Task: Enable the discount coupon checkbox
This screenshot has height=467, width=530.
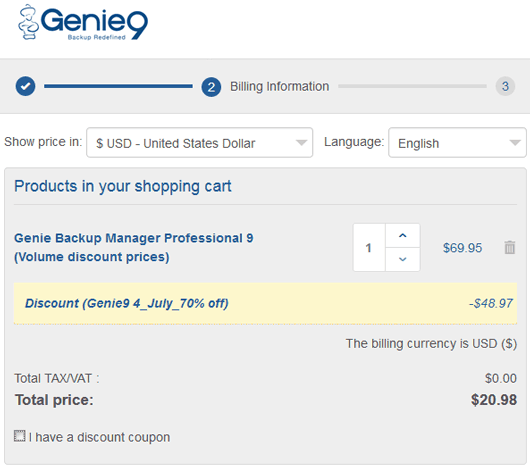Action: pos(20,436)
